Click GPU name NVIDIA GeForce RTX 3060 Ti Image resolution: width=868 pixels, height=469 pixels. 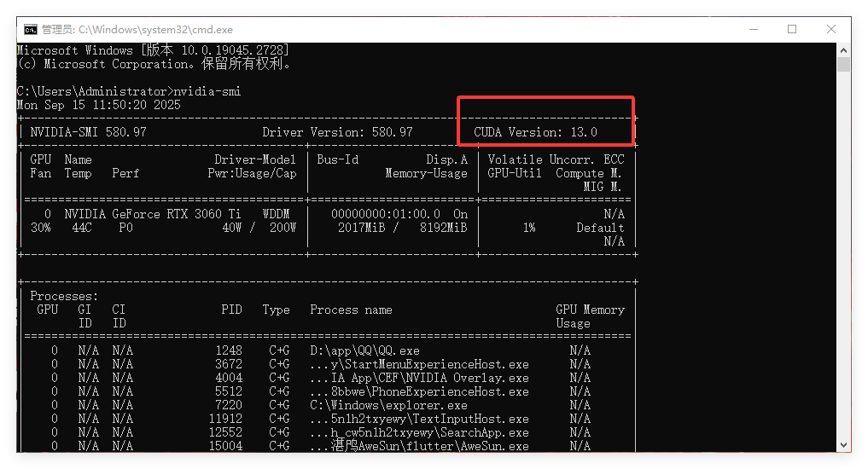click(x=152, y=214)
